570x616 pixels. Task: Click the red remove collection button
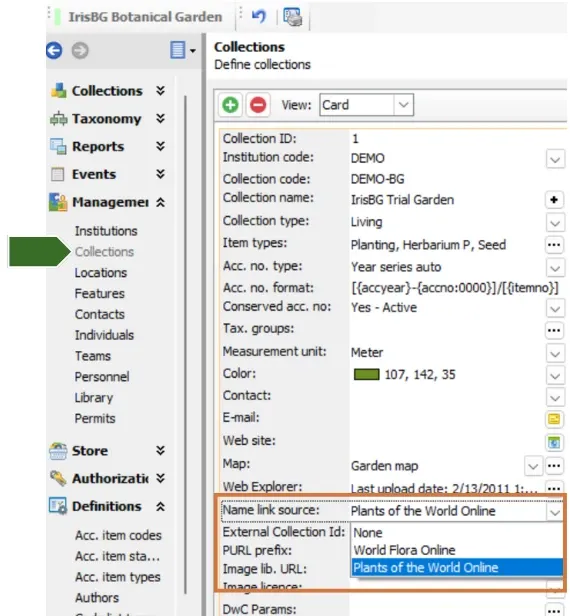tap(258, 105)
